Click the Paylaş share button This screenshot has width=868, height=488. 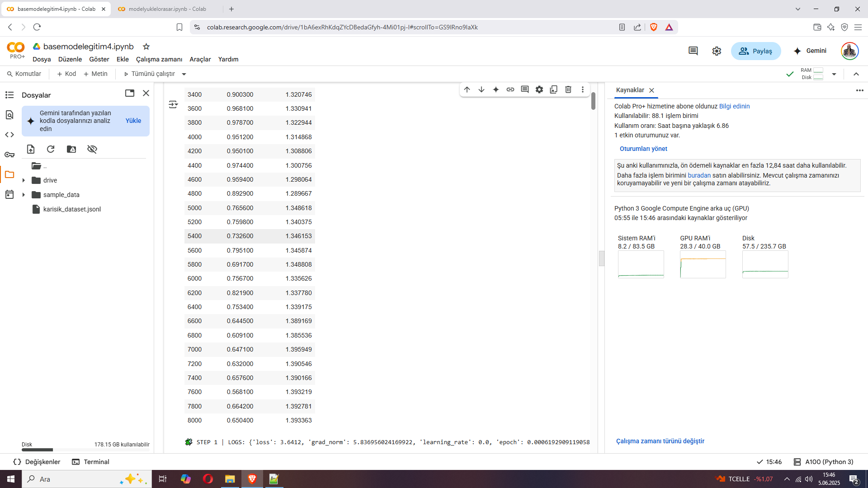click(756, 51)
